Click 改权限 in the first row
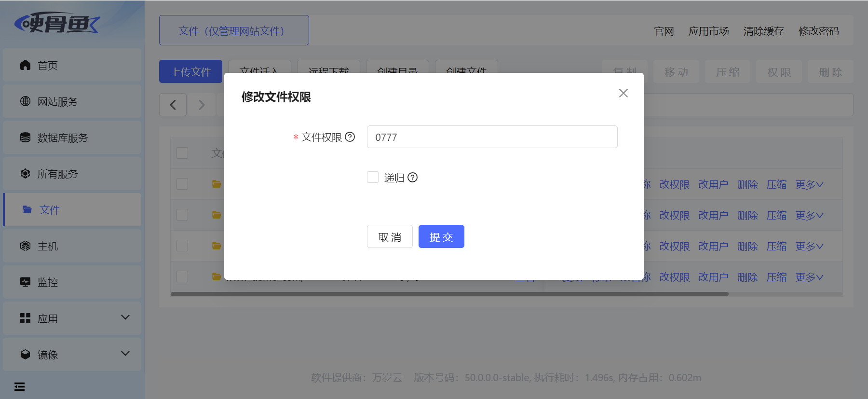The height and width of the screenshot is (399, 868). [x=674, y=184]
